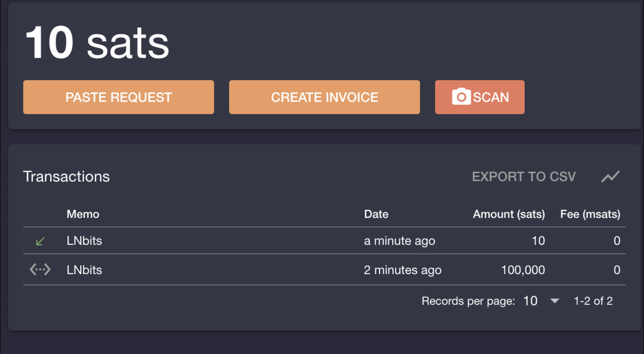The image size is (644, 354).
Task: Click the '2 minutes ago' date cell
Action: (x=403, y=270)
